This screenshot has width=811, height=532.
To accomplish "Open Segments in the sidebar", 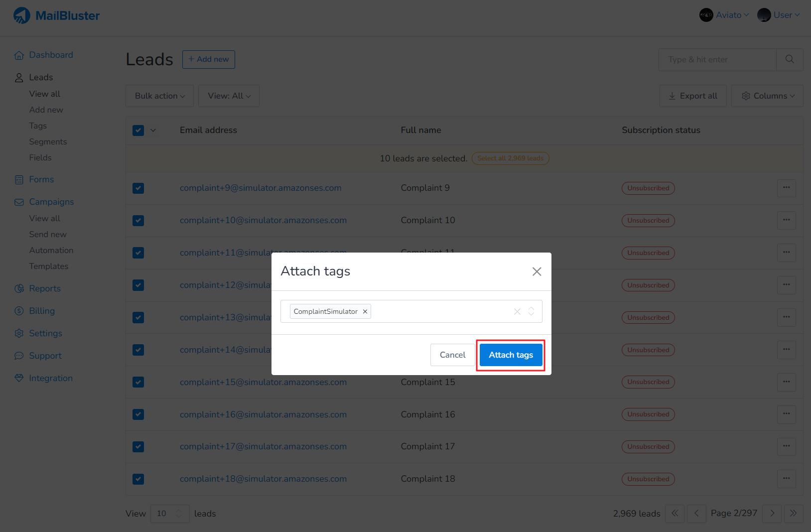I will (48, 141).
